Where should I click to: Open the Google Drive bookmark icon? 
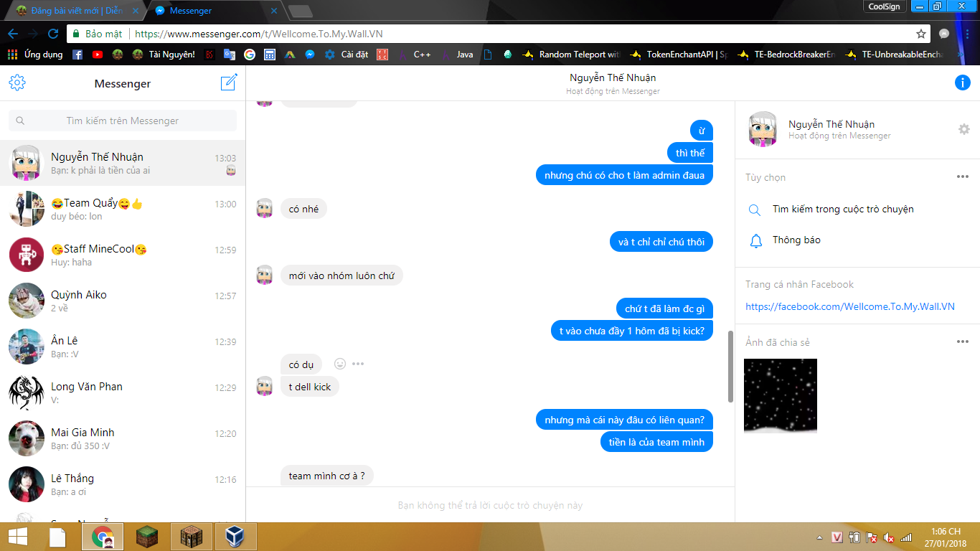point(290,55)
